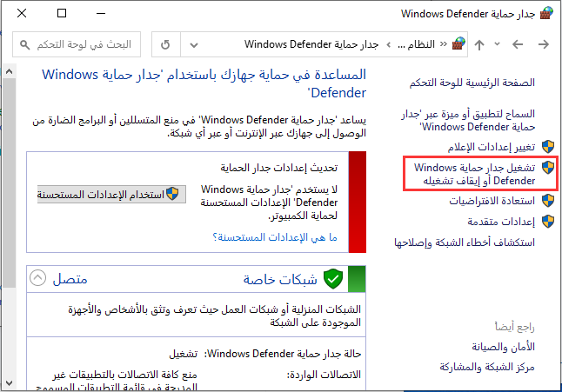Focus the البحث في لوحة التحكم search field
The height and width of the screenshot is (392, 562).
pyautogui.click(x=77, y=44)
